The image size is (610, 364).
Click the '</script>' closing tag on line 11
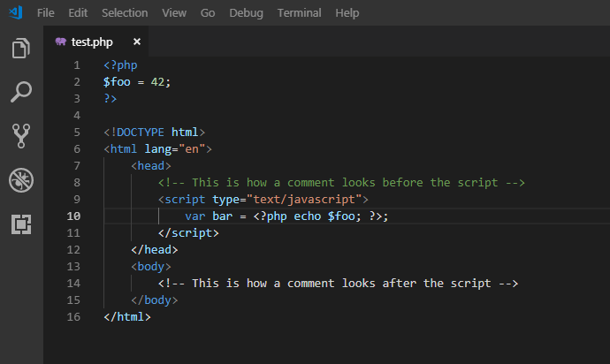point(188,232)
